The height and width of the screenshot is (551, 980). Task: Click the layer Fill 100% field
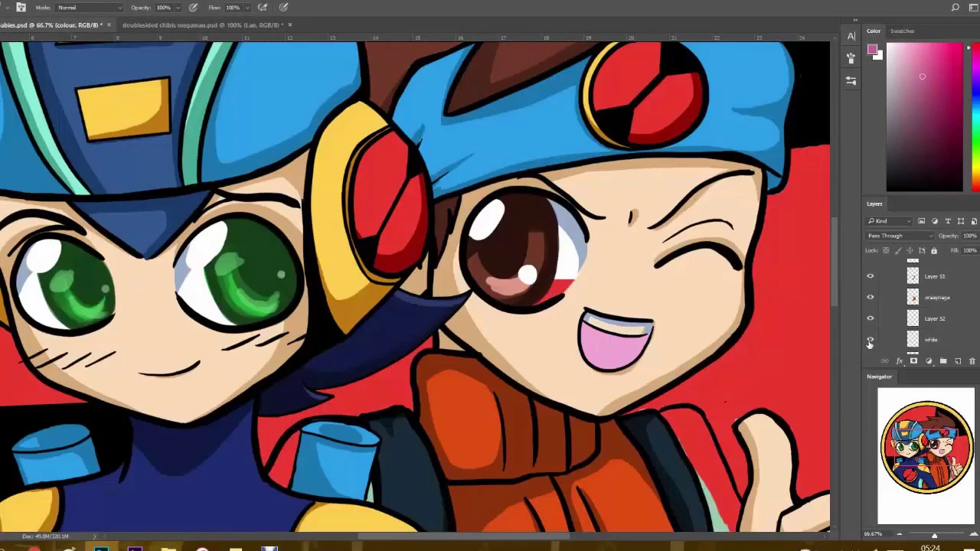[969, 250]
